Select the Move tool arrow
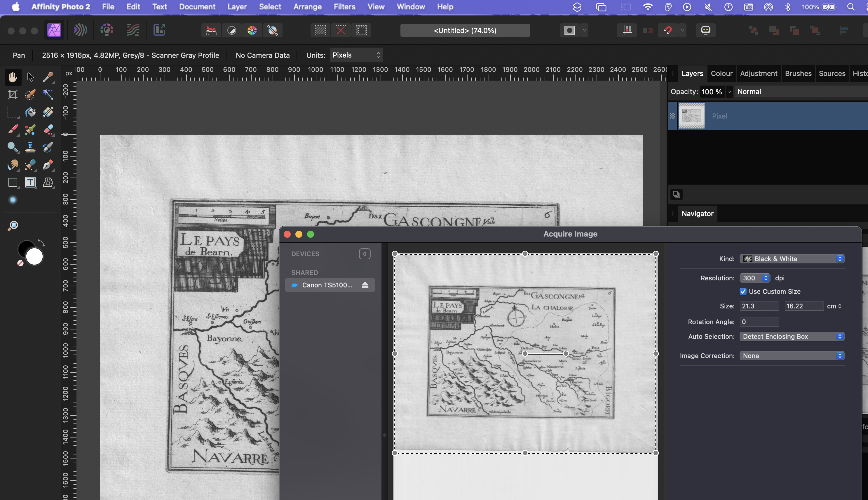This screenshot has width=868, height=500. coord(30,77)
